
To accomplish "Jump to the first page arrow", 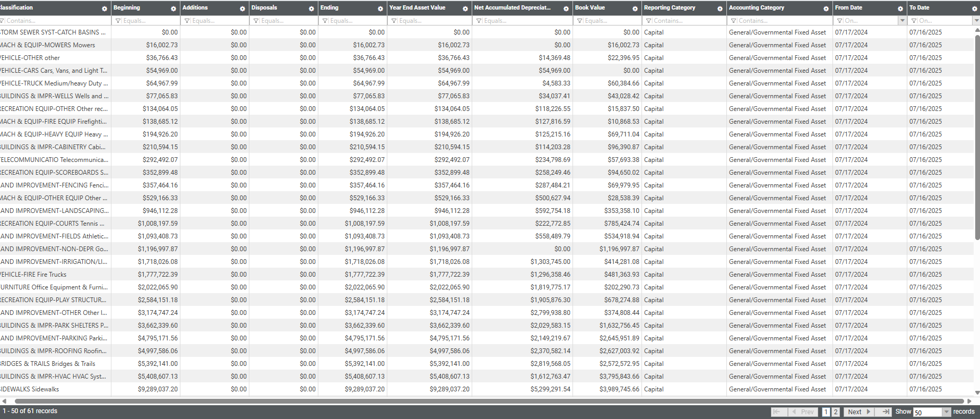I will click(779, 412).
